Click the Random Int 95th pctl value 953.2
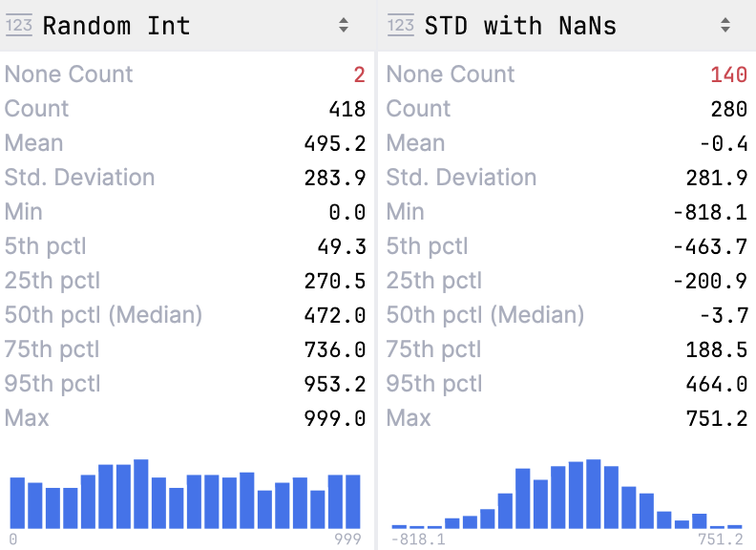 point(334,384)
